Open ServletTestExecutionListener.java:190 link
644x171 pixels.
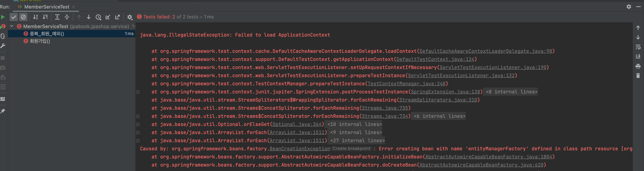[493, 68]
